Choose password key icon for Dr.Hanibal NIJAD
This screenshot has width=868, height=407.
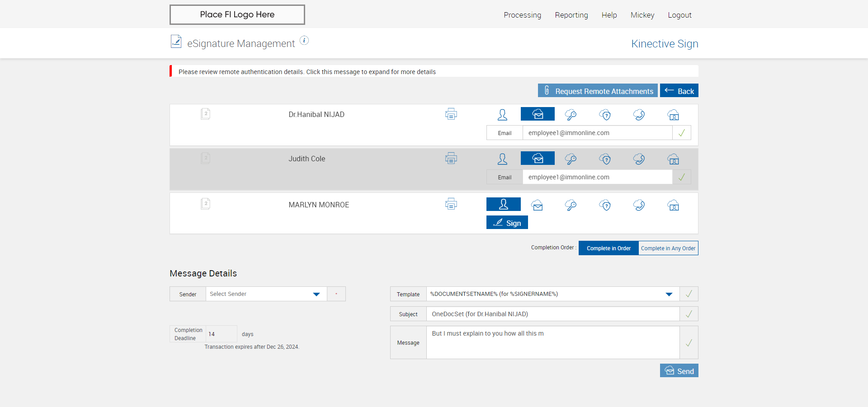tap(571, 115)
